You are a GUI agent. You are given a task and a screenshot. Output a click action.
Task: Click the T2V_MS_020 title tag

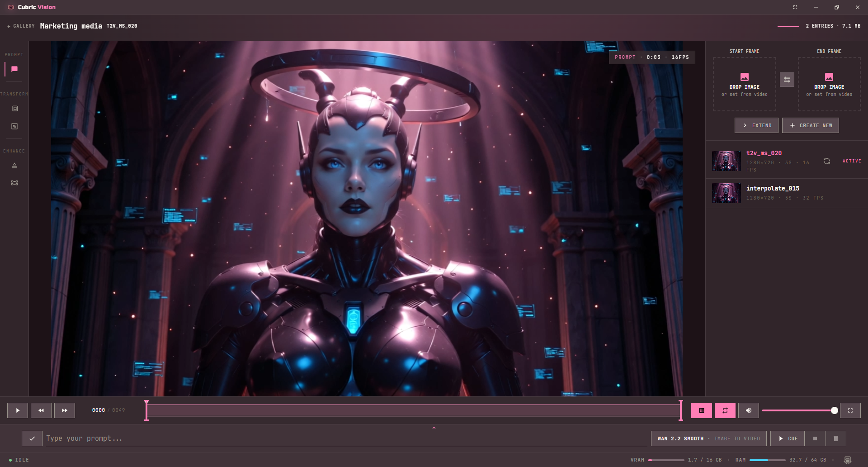pyautogui.click(x=122, y=26)
